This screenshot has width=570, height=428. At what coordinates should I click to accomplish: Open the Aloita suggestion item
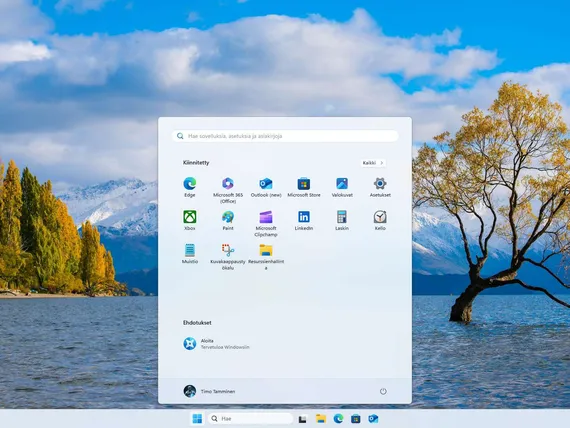(x=217, y=344)
